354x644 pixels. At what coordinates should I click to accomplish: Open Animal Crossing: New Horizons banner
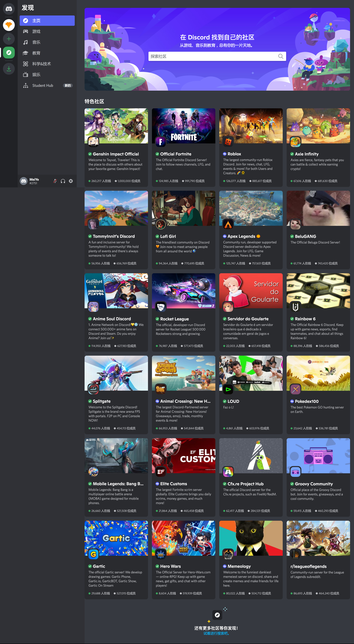click(184, 373)
